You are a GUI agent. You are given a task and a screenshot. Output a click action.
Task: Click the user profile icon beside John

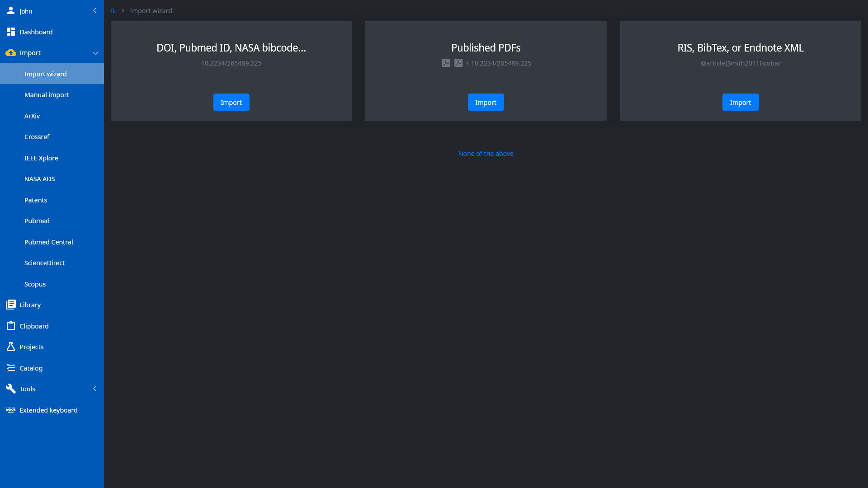[x=11, y=10]
